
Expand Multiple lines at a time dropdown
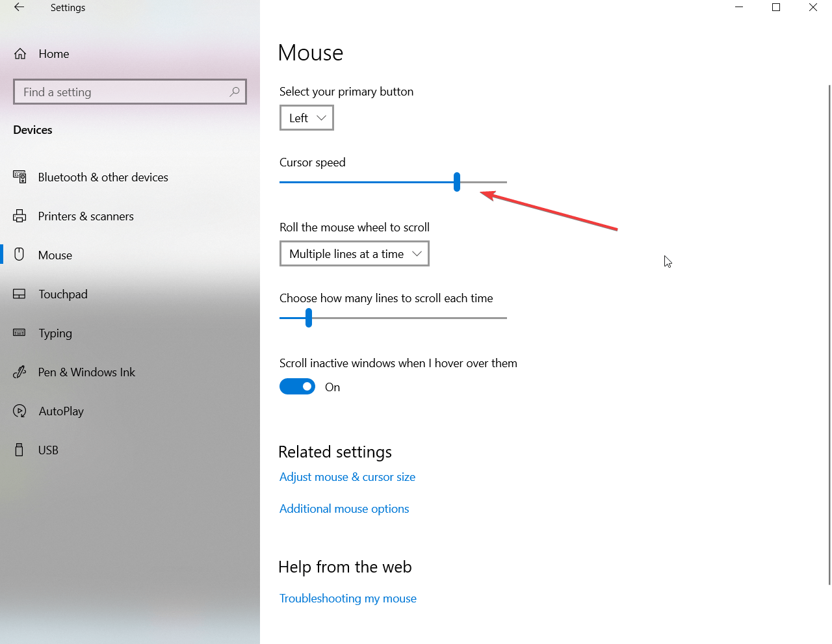point(354,253)
